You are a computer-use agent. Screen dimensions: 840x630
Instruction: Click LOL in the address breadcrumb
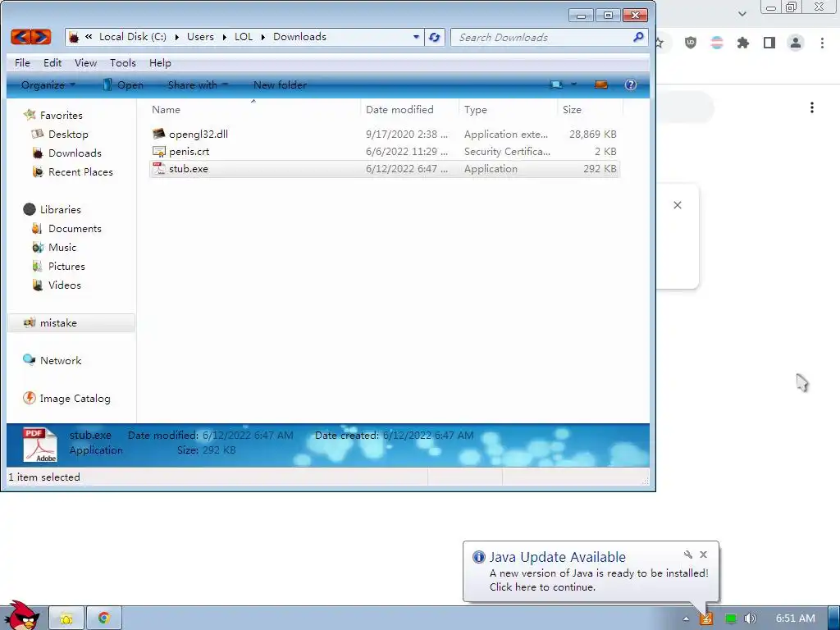pyautogui.click(x=243, y=37)
